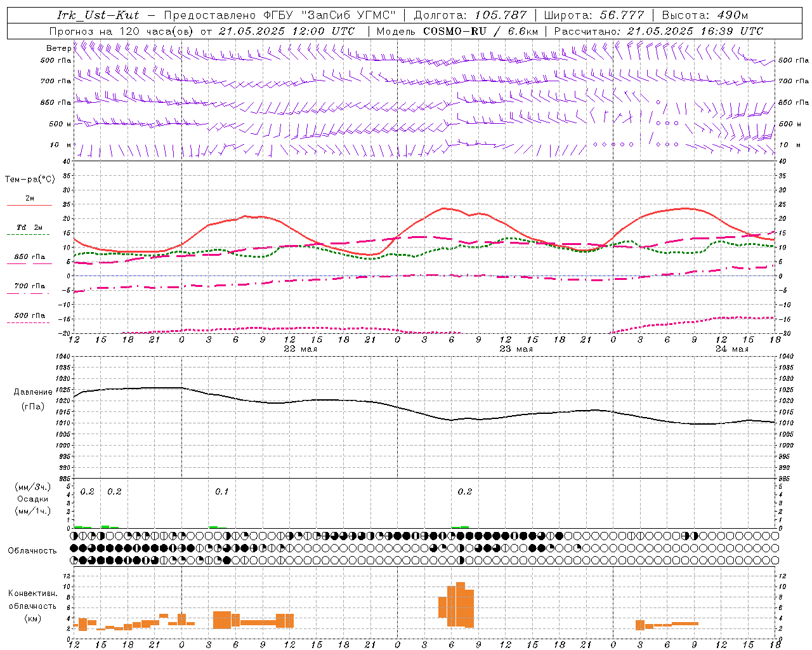Click the Ветер wind panel label
The image size is (812, 650).
58,48
